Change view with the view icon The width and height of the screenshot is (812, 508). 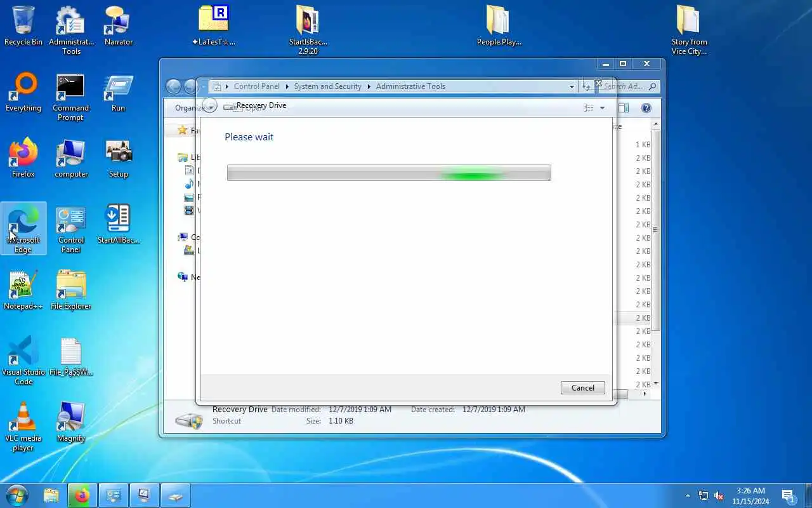589,108
